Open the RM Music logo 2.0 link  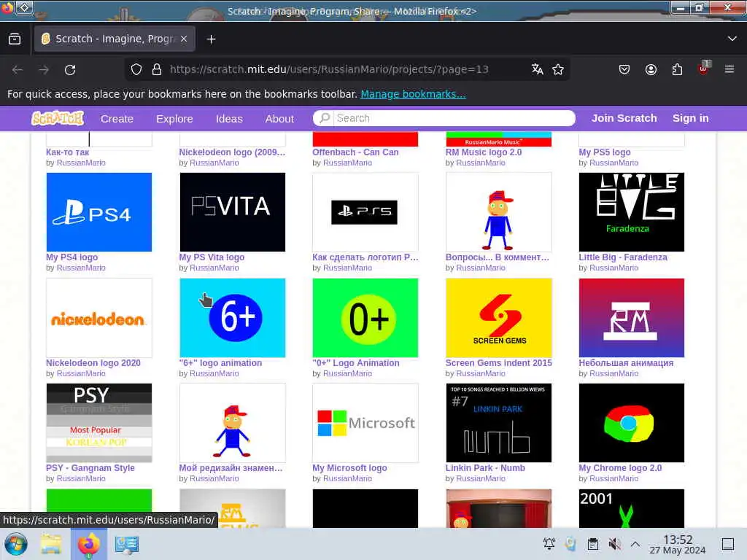(x=484, y=152)
